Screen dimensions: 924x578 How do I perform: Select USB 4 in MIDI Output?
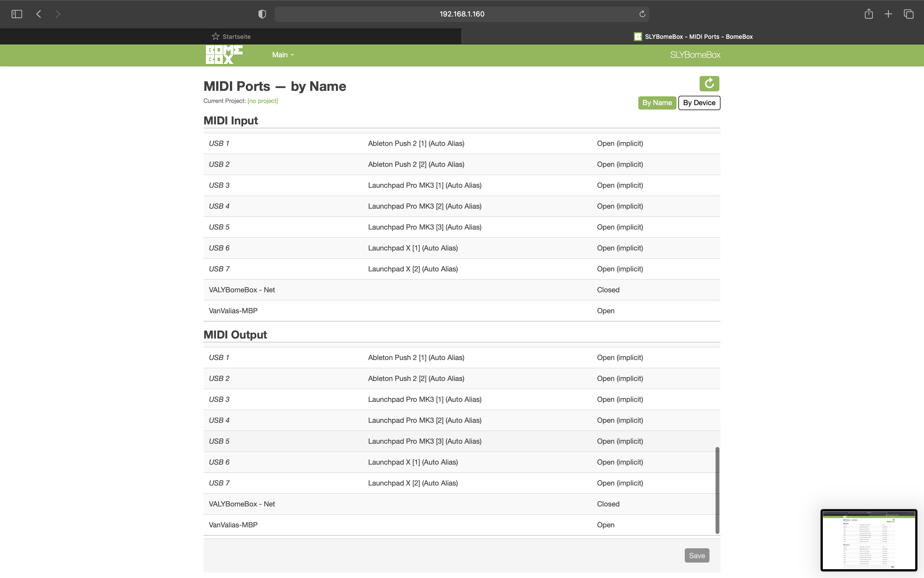tap(219, 420)
